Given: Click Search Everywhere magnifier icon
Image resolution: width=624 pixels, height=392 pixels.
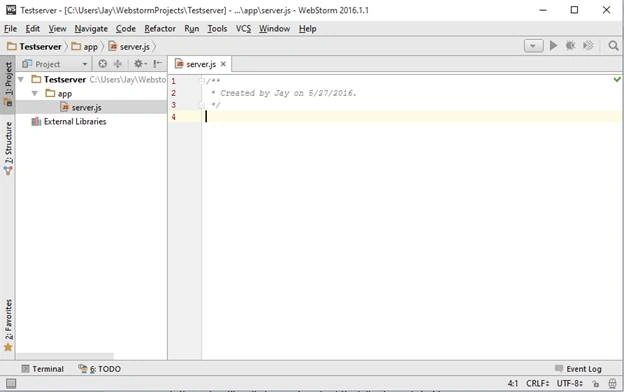Looking at the screenshot, I should point(613,46).
